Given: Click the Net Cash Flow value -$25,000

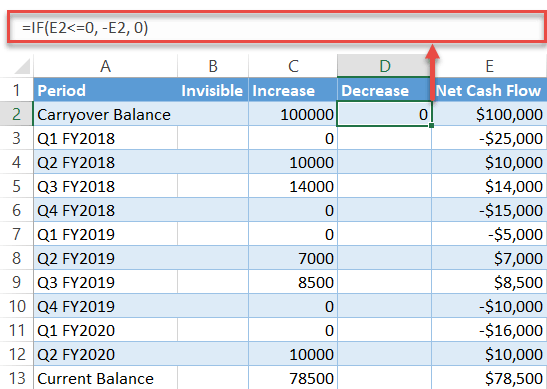Looking at the screenshot, I should tap(489, 138).
